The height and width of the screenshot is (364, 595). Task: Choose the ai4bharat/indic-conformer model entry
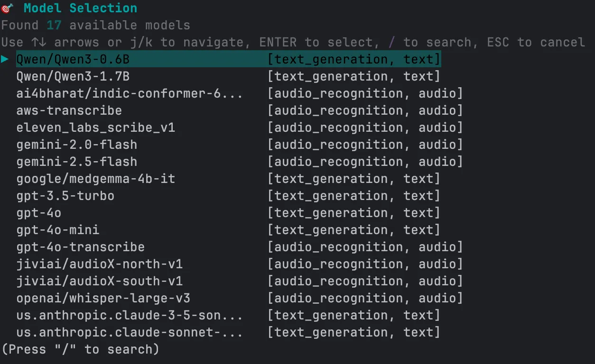click(240, 93)
